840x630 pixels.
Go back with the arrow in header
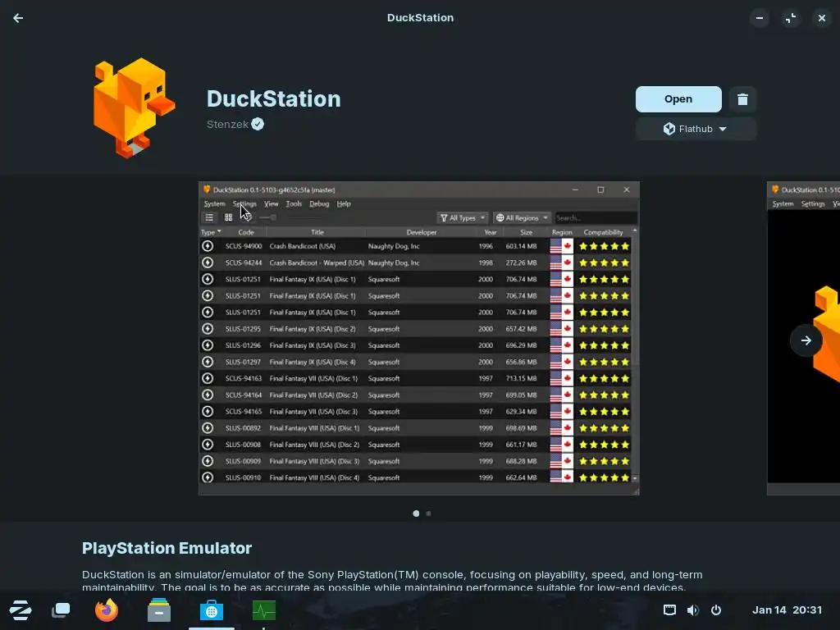pyautogui.click(x=18, y=18)
